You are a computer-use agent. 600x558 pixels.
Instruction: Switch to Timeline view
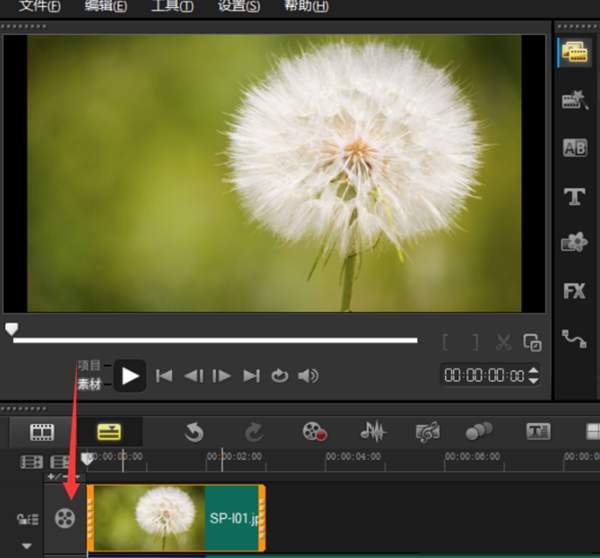click(108, 432)
